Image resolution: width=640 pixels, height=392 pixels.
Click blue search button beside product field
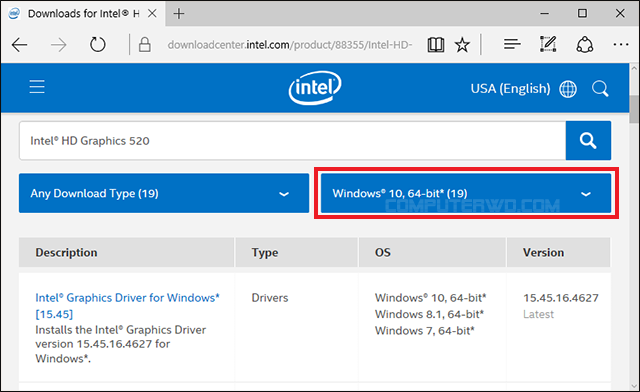[x=588, y=140]
